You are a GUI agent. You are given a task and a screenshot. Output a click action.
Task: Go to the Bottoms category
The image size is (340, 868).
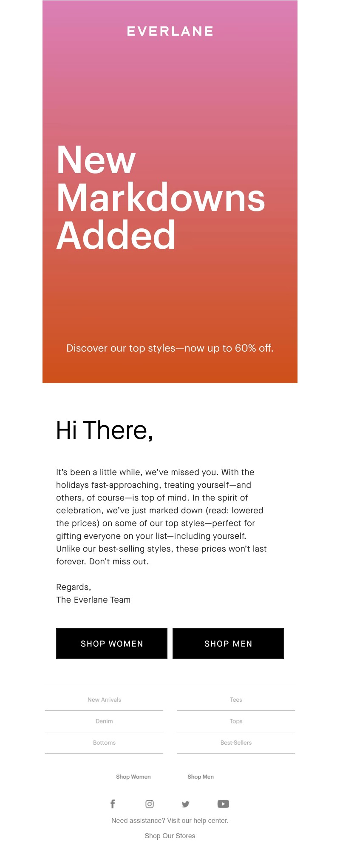[104, 743]
